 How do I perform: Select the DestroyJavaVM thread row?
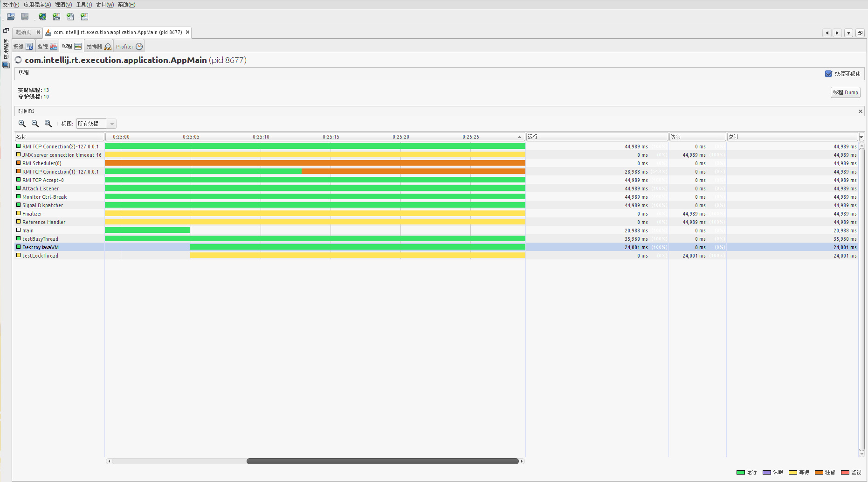tap(436, 247)
